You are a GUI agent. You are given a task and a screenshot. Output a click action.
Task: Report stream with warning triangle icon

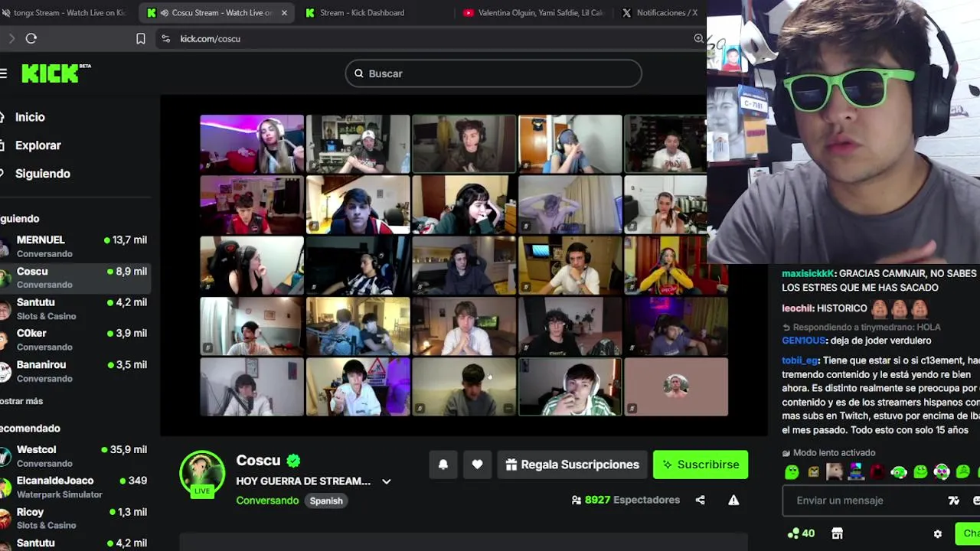point(733,500)
